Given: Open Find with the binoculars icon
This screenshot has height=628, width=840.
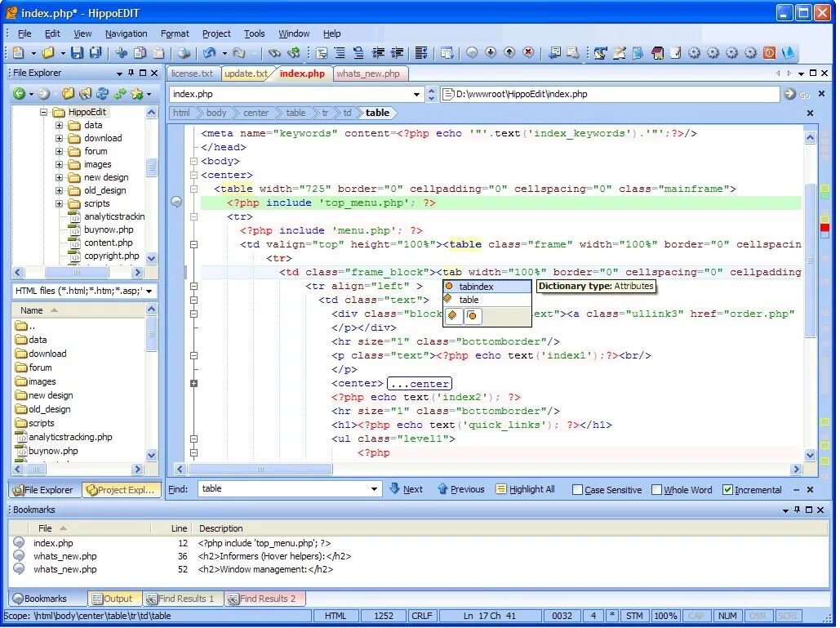Looking at the screenshot, I should click(x=275, y=52).
